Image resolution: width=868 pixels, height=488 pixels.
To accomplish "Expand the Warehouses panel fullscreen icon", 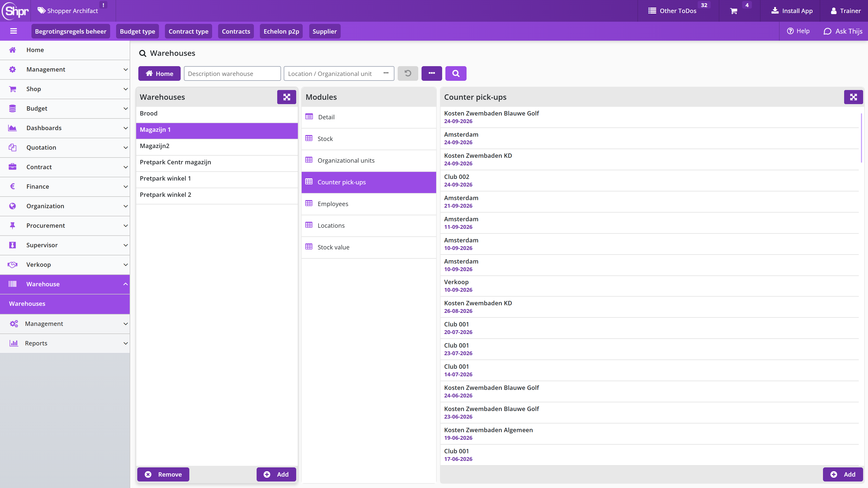I will point(286,97).
